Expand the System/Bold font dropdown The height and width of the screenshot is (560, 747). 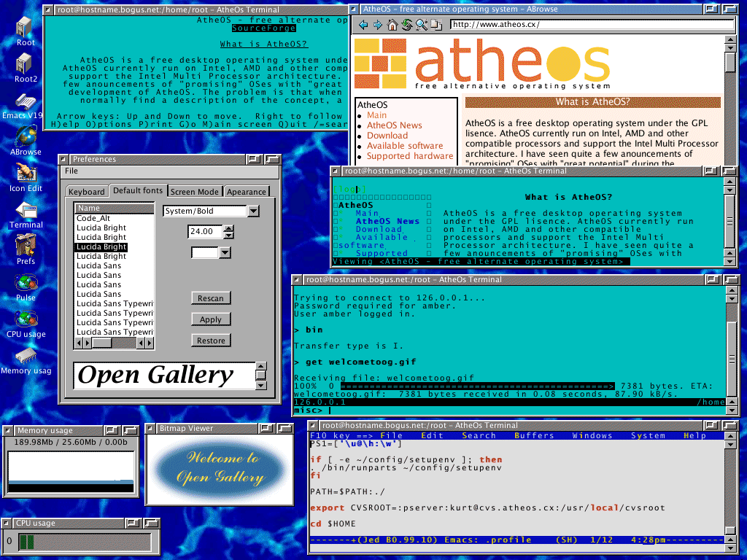point(253,211)
